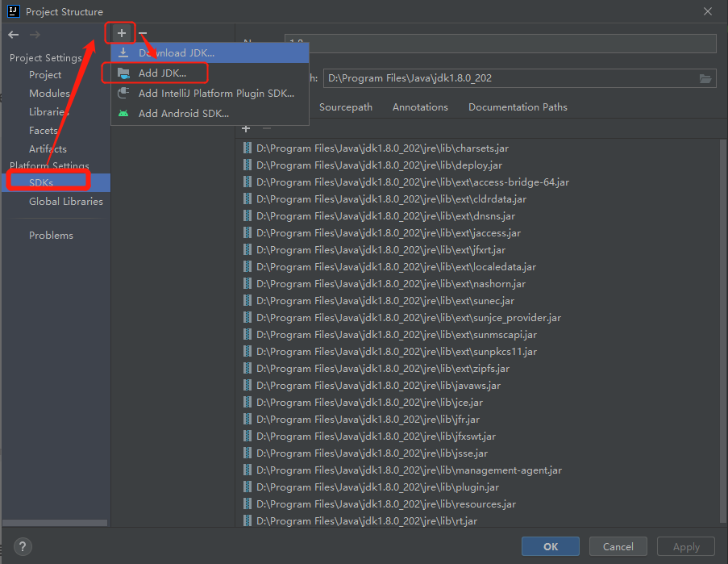
Task: Click the archive icon beside localedata.jar
Action: pos(248,266)
